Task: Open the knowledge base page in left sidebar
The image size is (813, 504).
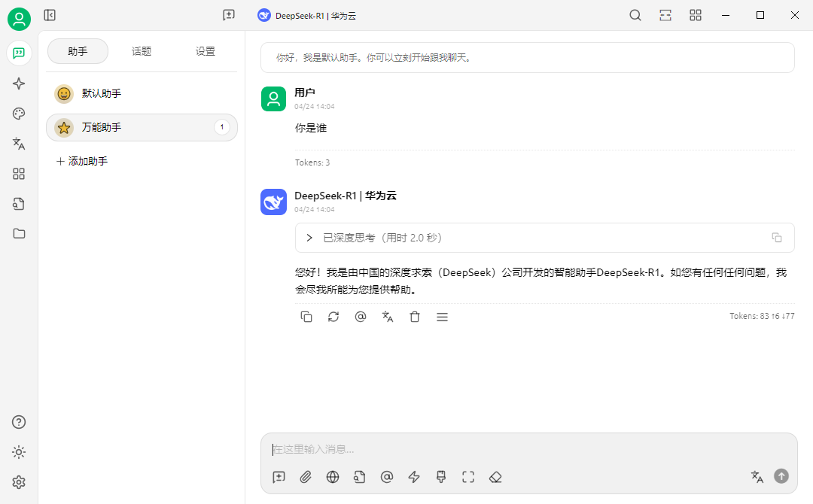Action: 19,204
